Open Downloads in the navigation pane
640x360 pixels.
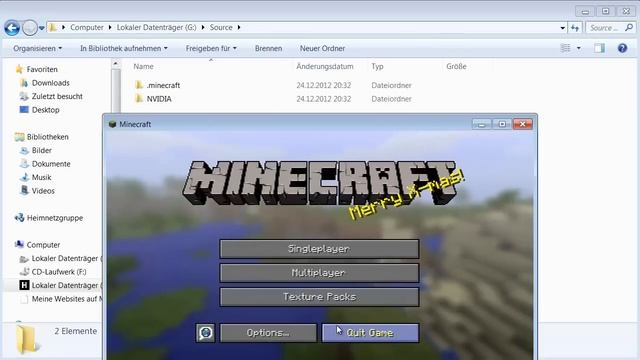tap(51, 83)
